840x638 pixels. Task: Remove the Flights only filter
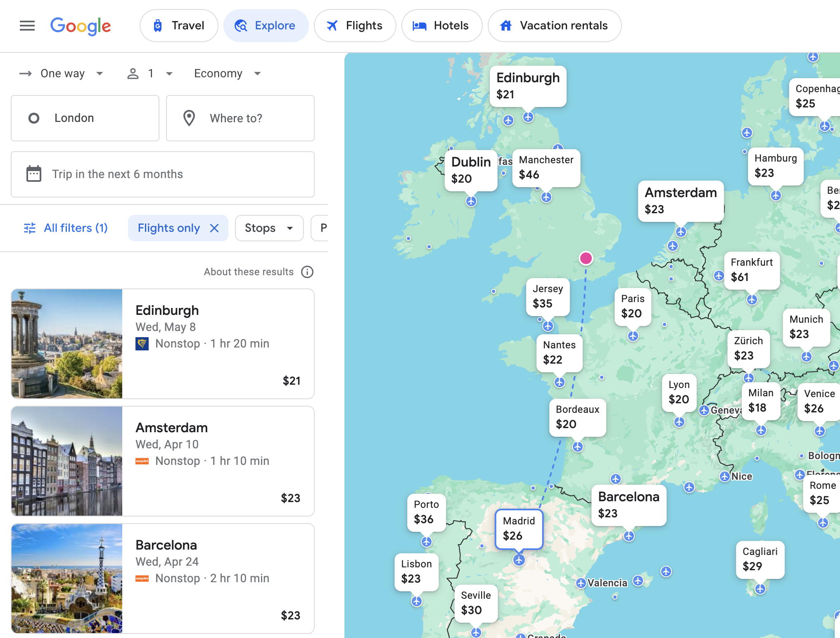click(x=214, y=228)
